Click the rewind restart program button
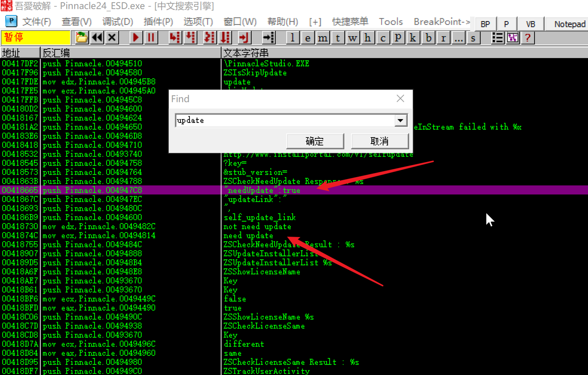This screenshot has width=588, height=375. click(97, 38)
